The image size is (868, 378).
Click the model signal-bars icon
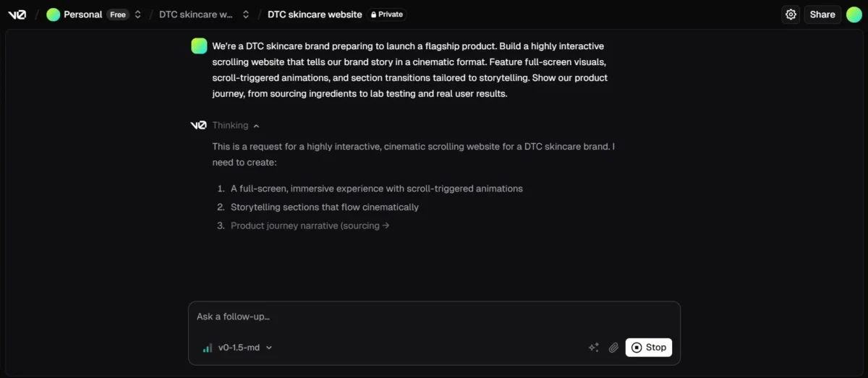pos(208,348)
